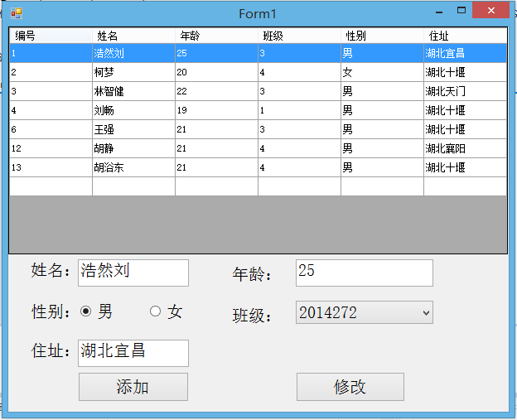Select the cell with name 王强
The height and width of the screenshot is (420, 517).
(133, 129)
